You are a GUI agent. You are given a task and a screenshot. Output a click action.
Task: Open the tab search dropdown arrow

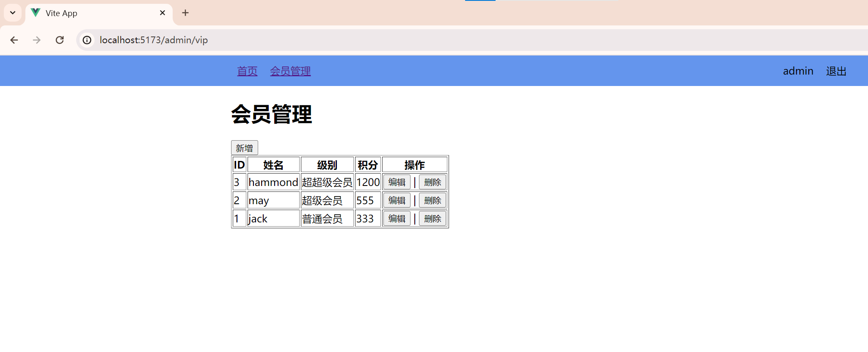13,13
